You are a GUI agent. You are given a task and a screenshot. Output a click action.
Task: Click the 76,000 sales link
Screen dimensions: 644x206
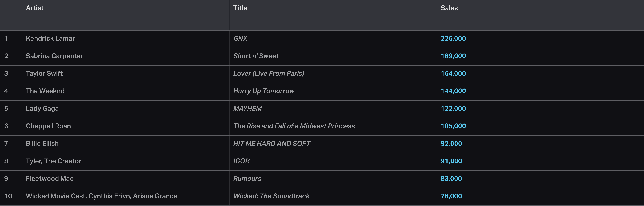(451, 196)
